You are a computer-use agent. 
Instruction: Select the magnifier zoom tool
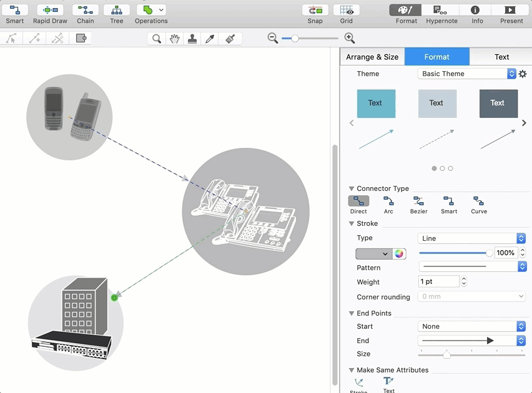[x=156, y=39]
